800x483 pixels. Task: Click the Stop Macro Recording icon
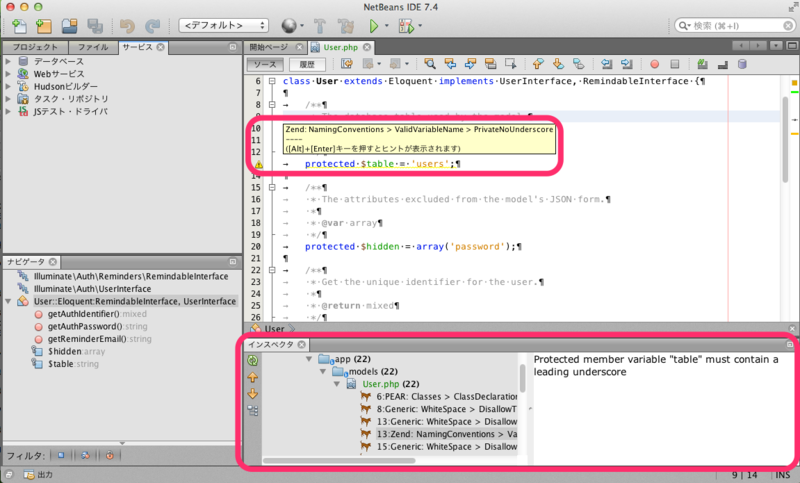(674, 64)
